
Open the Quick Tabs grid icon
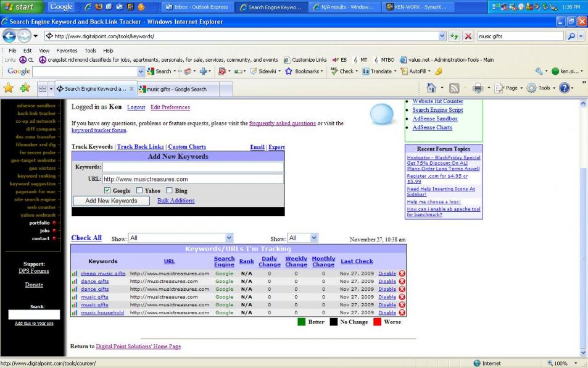pyautogui.click(x=43, y=89)
